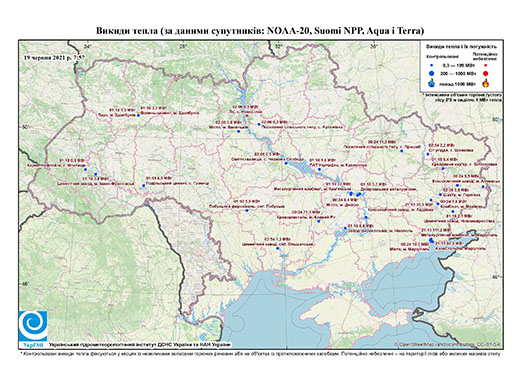Click the blue flame icon in legend
Screen dimensions: 520x368
coord(432,83)
